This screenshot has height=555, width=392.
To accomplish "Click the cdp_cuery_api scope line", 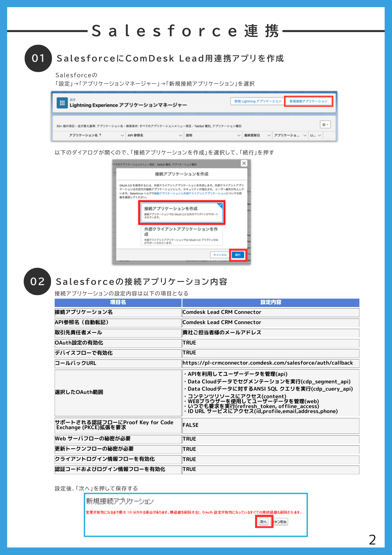I will point(268,389).
